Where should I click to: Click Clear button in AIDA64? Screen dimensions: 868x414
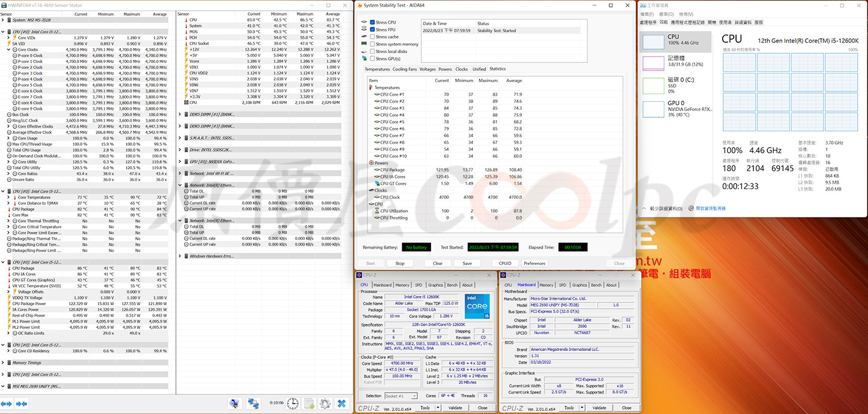(x=437, y=263)
